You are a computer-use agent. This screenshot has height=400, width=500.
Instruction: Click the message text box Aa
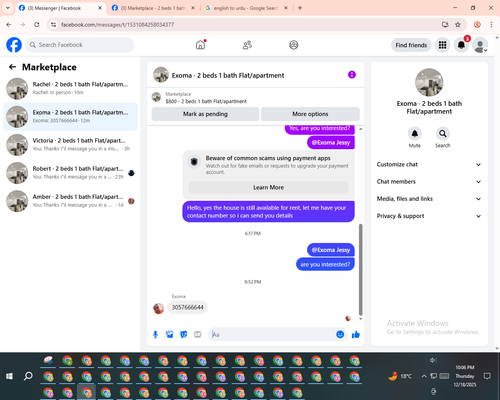point(272,334)
